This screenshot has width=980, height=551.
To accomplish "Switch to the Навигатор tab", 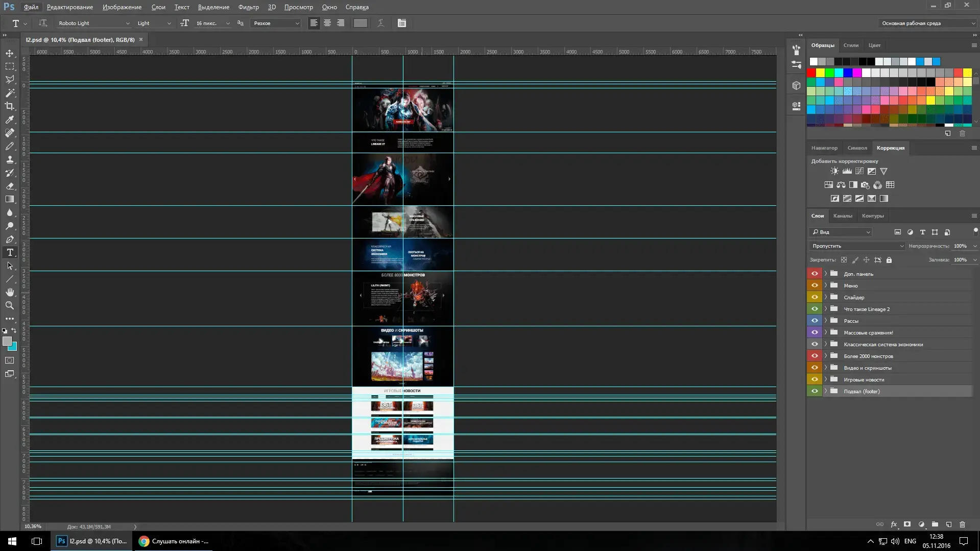I will (x=824, y=148).
